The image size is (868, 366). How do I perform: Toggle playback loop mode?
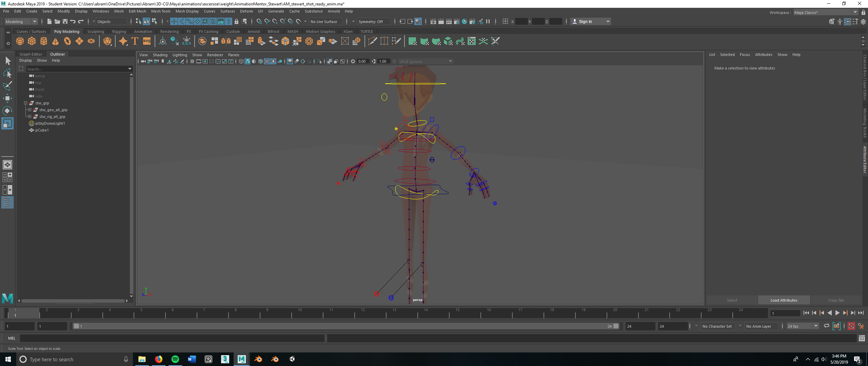827,326
